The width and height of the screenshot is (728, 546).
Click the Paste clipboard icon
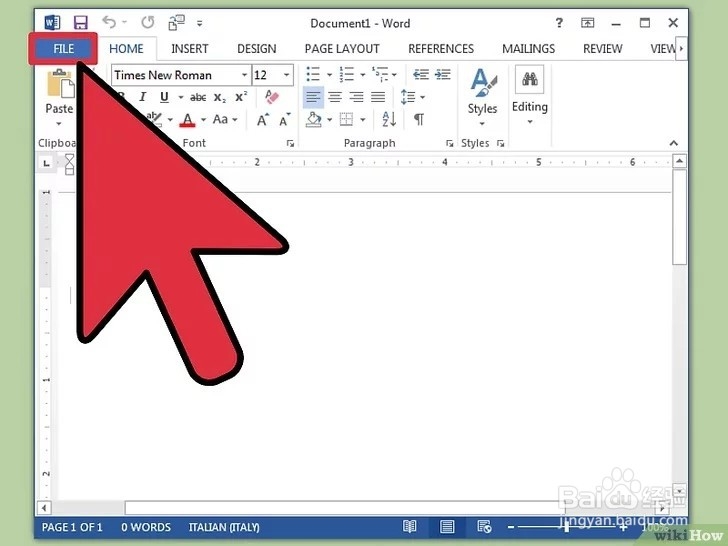click(x=60, y=84)
